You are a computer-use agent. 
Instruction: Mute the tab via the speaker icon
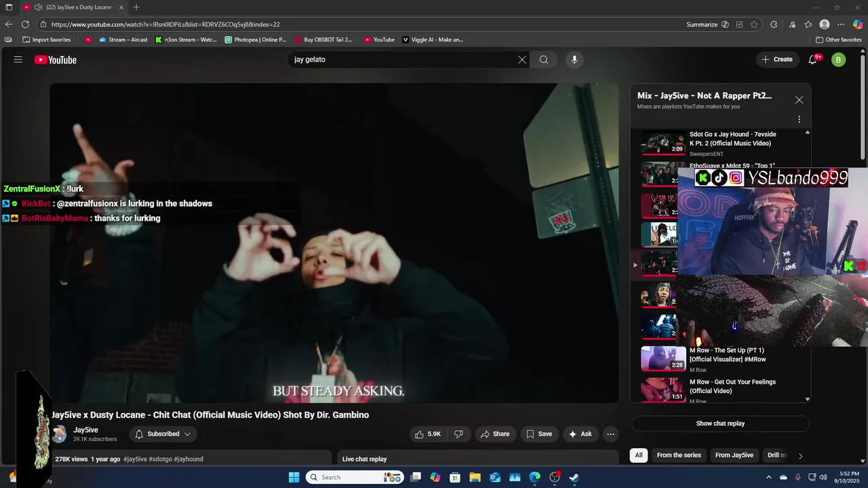(37, 7)
